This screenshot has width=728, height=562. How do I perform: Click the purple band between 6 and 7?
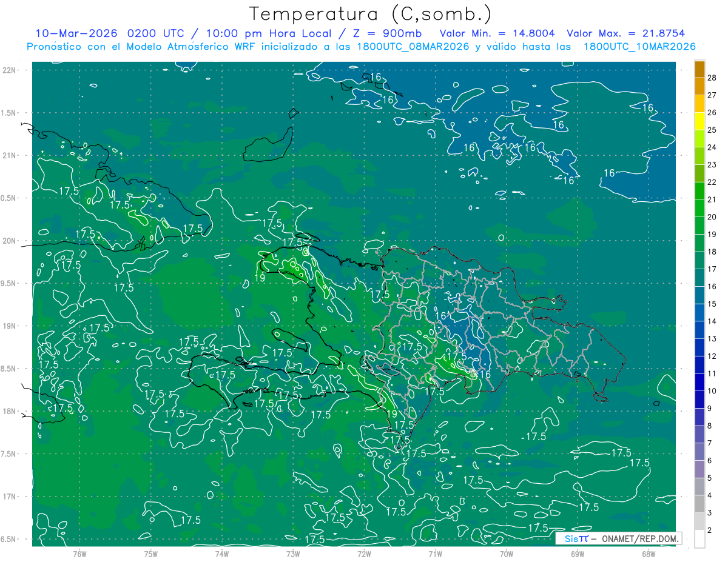[699, 452]
